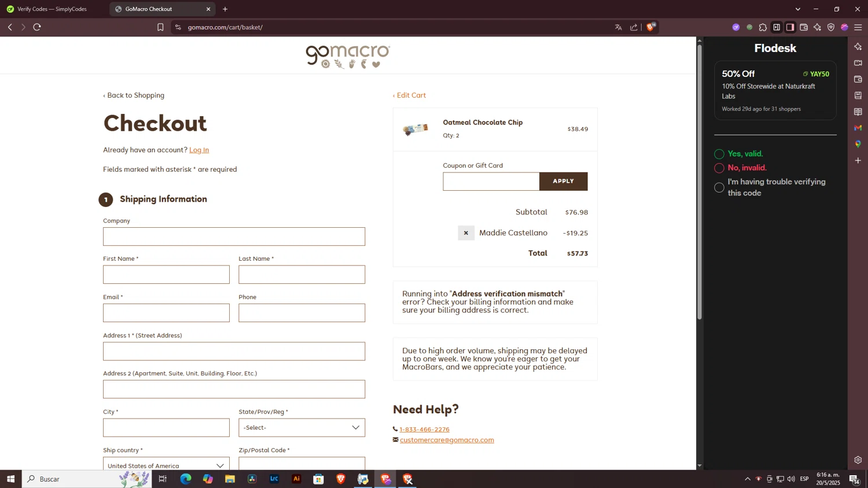
Task: Click the APPLY coupon button
Action: [x=563, y=181]
